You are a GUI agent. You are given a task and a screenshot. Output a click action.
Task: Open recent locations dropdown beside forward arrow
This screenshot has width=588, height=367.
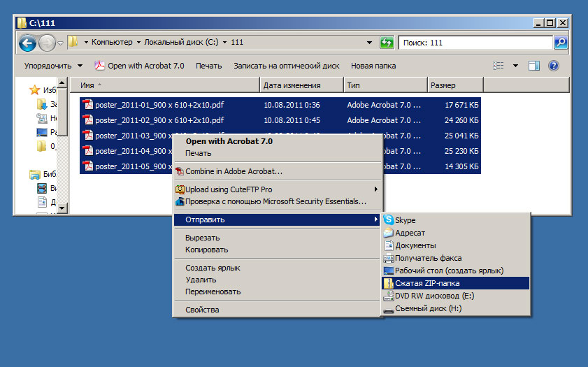coord(60,43)
